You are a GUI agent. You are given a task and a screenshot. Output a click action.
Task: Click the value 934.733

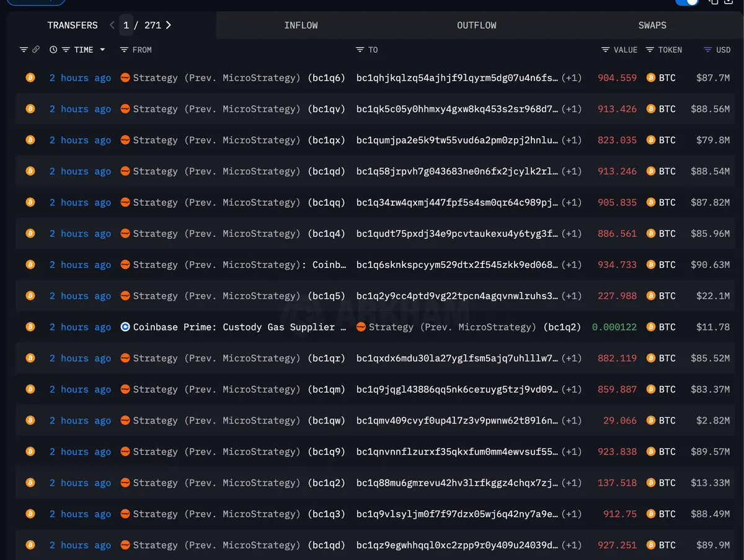[617, 265]
